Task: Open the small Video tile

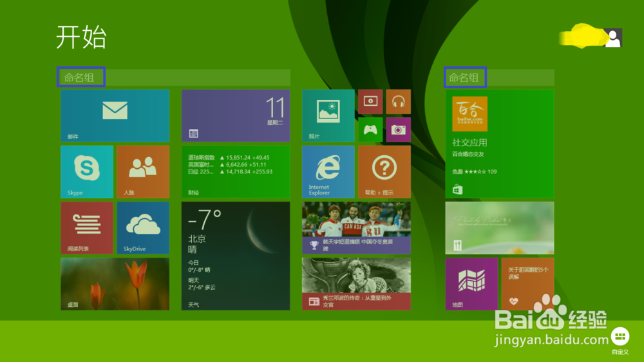Action: coord(370,102)
